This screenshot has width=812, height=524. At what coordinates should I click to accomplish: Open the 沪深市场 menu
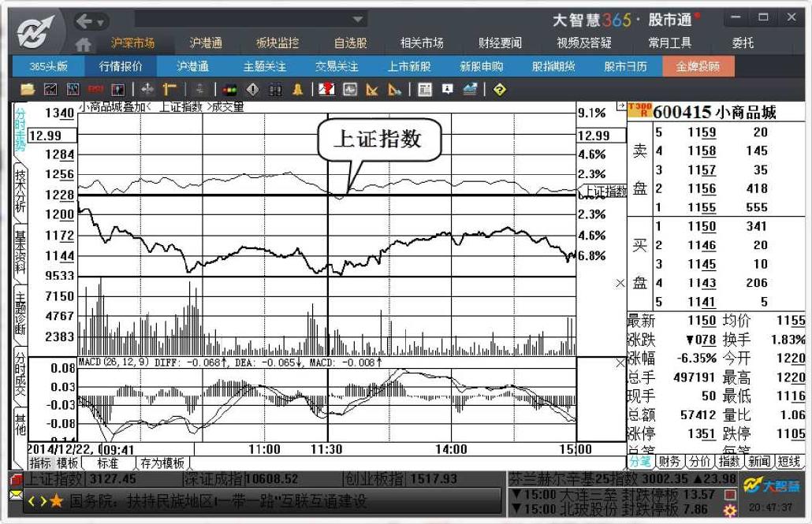[x=132, y=43]
